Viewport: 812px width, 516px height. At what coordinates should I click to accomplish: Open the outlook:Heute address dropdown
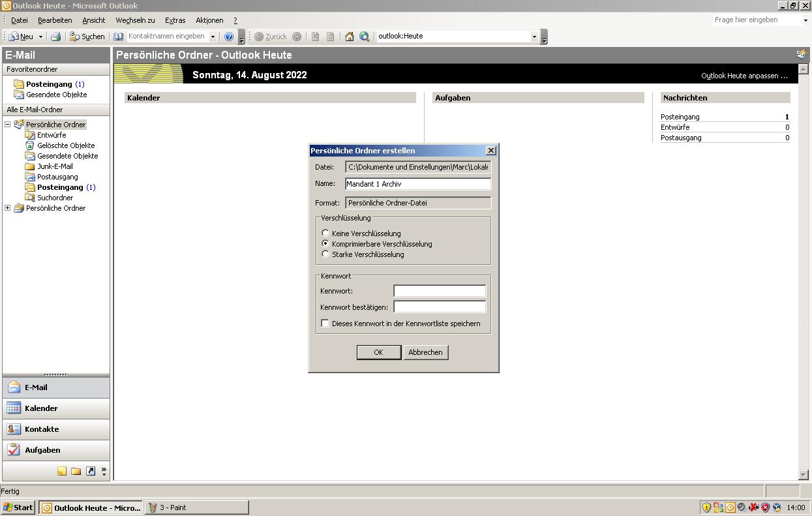pos(534,37)
